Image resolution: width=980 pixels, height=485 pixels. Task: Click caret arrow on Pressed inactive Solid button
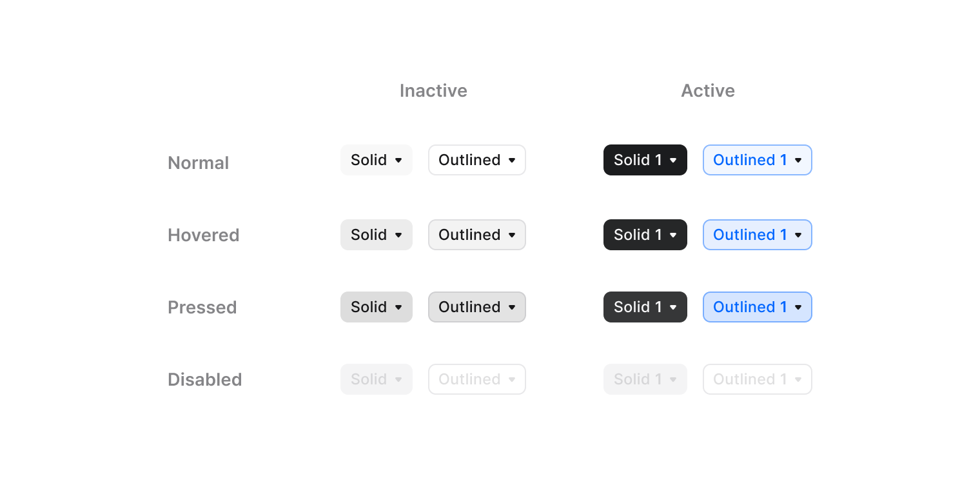(x=398, y=308)
